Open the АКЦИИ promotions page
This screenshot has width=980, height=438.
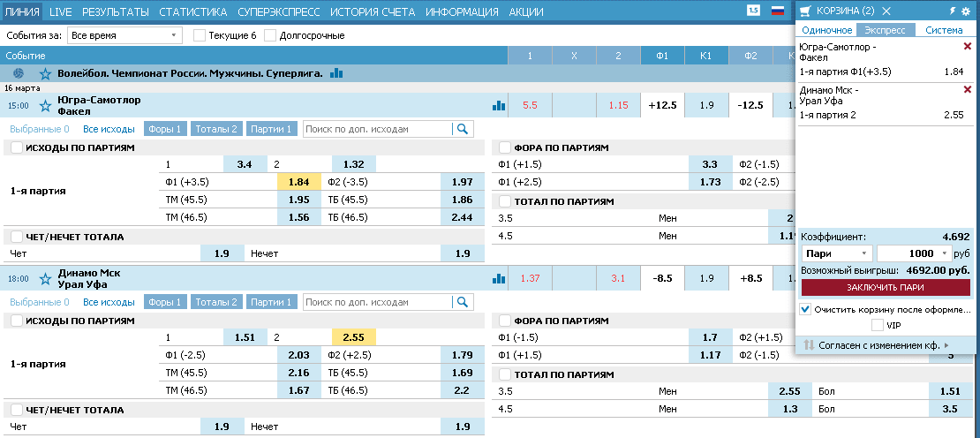pyautogui.click(x=526, y=11)
